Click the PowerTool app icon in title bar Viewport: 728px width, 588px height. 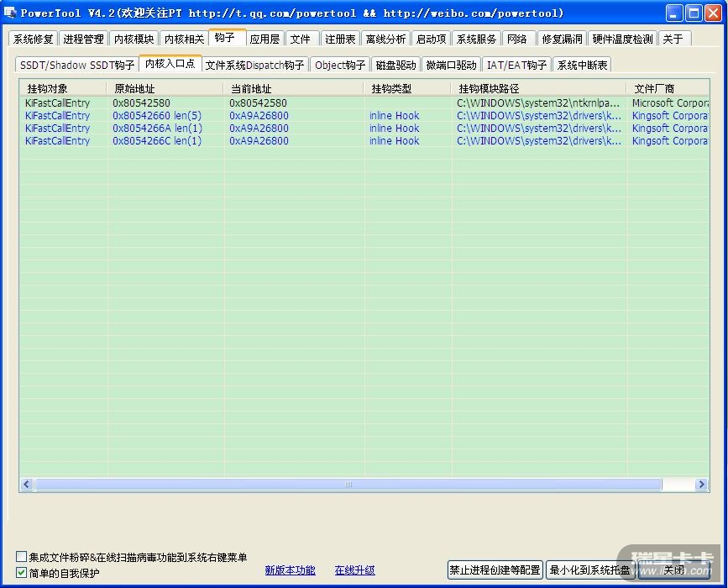10,13
